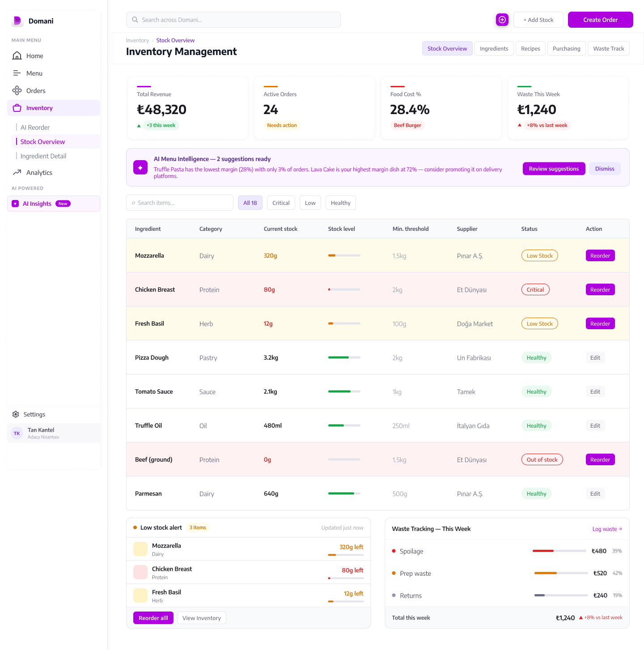Click the Total Revenue card
644x650 pixels.
point(188,108)
